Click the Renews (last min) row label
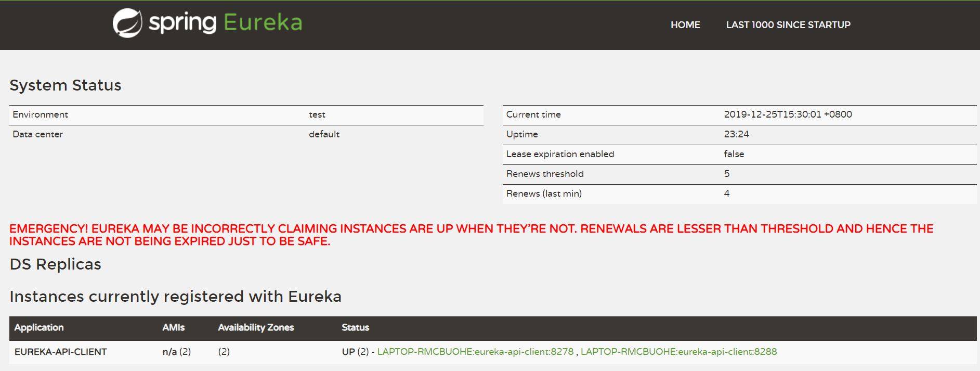This screenshot has height=371, width=980. (543, 194)
